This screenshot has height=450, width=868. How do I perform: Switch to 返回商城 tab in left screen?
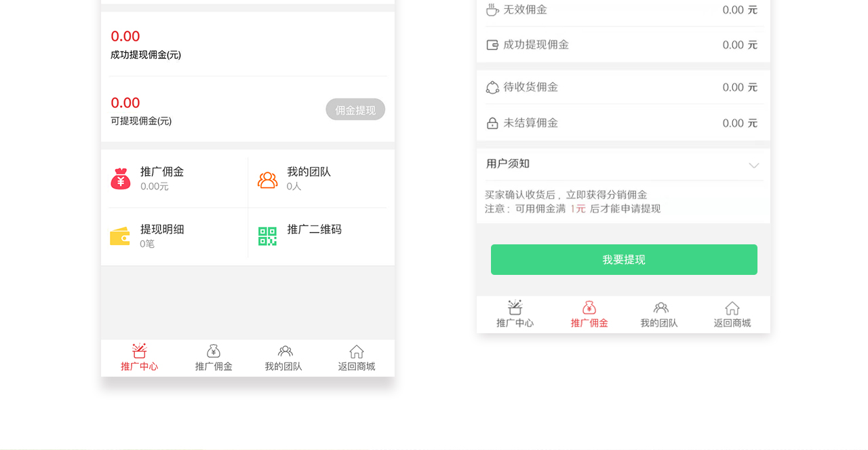(357, 358)
